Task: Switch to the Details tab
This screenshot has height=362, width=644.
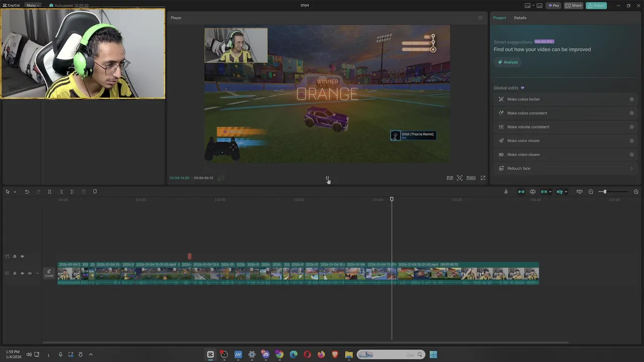Action: [520, 18]
